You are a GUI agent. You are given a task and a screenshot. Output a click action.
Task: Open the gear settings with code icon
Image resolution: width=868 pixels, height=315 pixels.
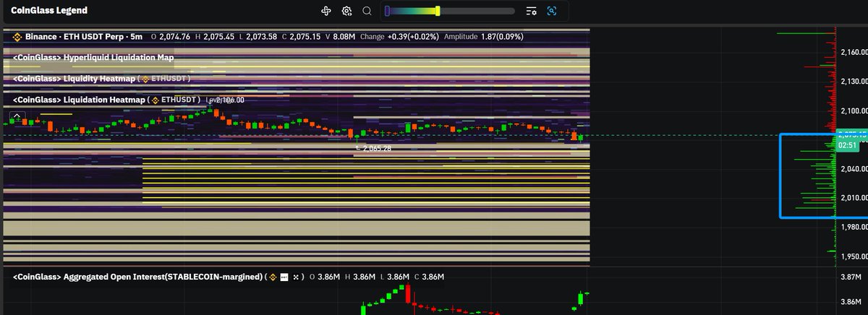tap(346, 11)
